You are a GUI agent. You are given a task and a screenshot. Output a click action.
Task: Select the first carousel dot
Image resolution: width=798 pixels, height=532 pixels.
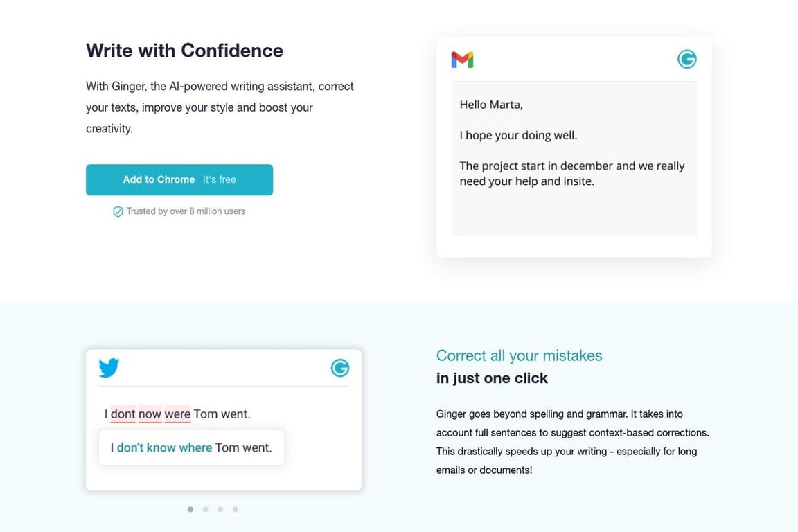pyautogui.click(x=190, y=509)
